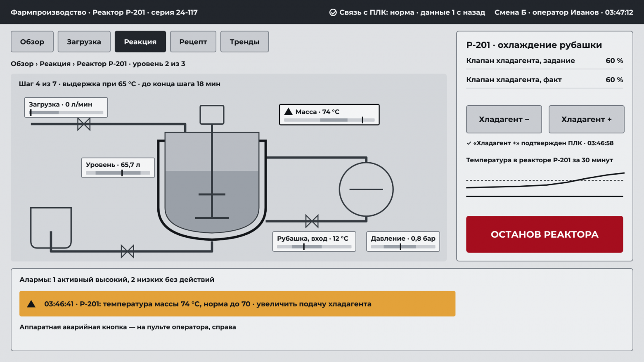This screenshot has height=362, width=644.
Task: Click the «Смена Б · оператор Иванов» header text
Action: tap(547, 12)
